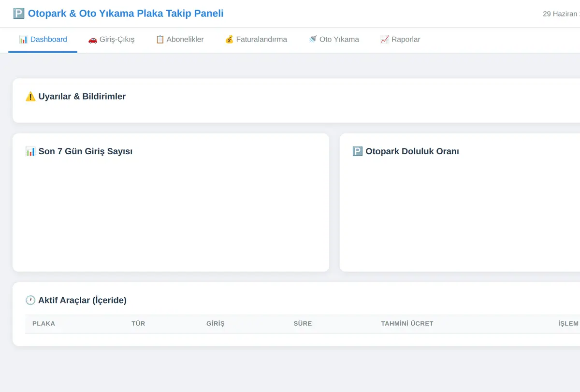
Task: Click the Otopark & Oto Yıkama Plaka Takip Paneli title
Action: coord(118,14)
